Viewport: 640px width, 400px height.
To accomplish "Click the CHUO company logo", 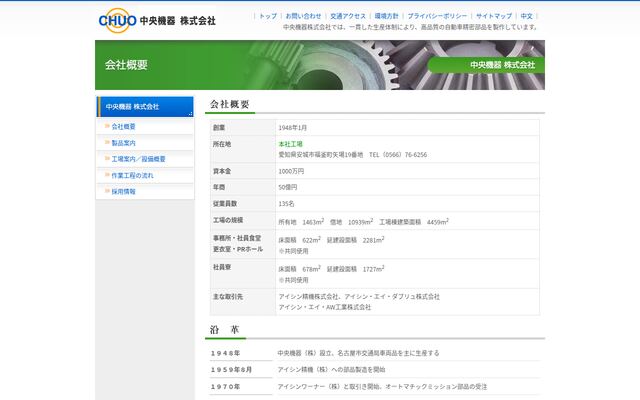I will [x=157, y=20].
